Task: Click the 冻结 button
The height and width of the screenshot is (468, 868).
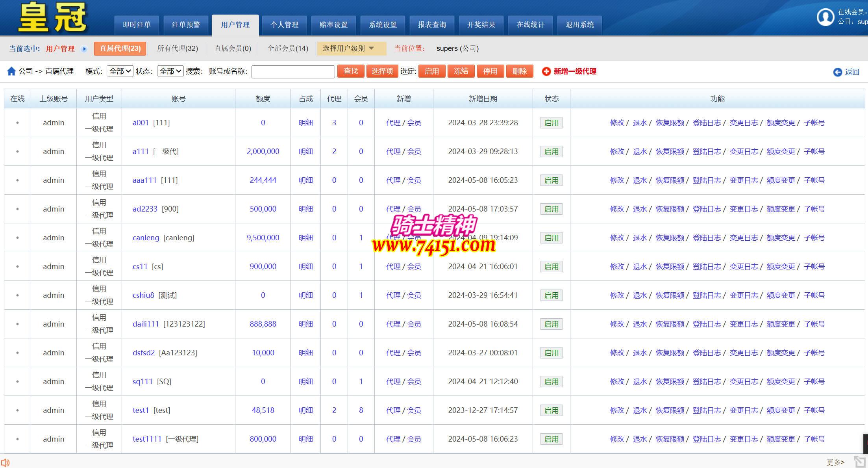Action: [x=461, y=71]
